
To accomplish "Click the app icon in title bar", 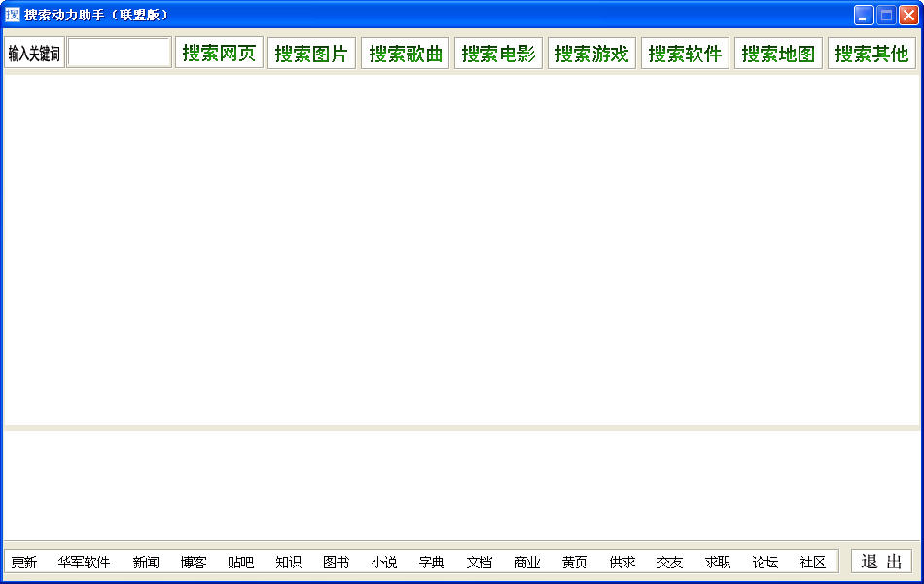I will 13,15.
